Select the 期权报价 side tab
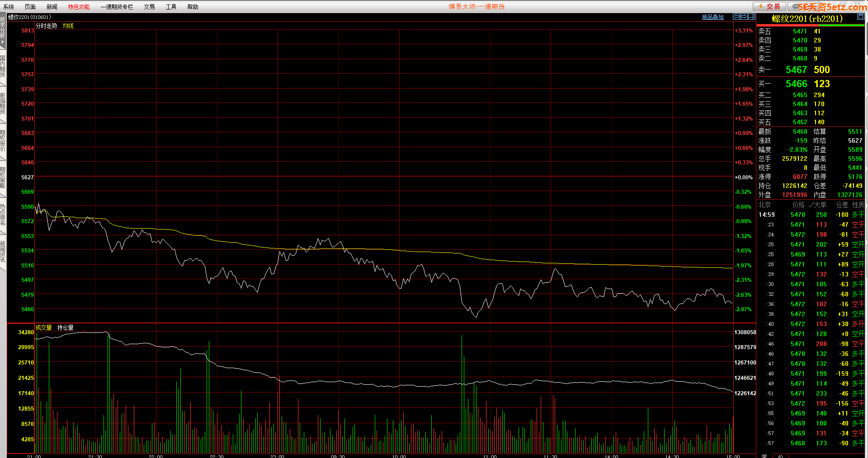The height and width of the screenshot is (458, 868). click(x=3, y=140)
